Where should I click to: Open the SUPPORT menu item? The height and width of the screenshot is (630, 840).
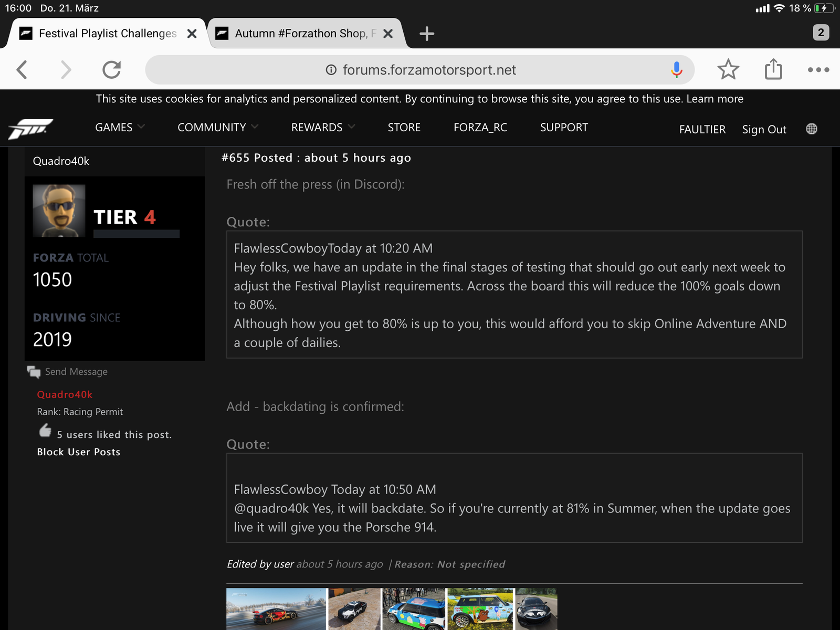click(x=564, y=127)
